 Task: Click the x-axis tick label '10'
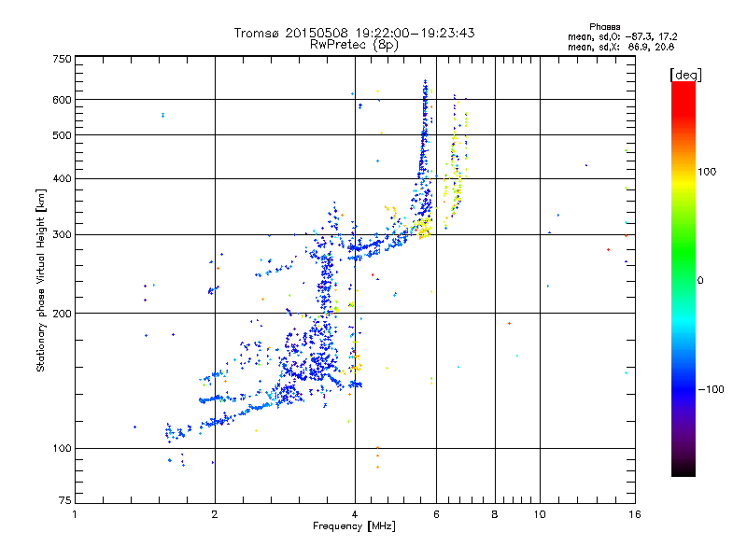[x=540, y=514]
